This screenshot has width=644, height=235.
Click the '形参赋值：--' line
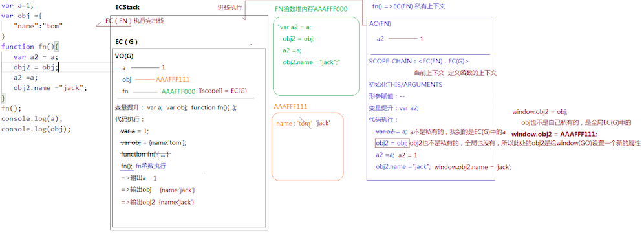(387, 96)
